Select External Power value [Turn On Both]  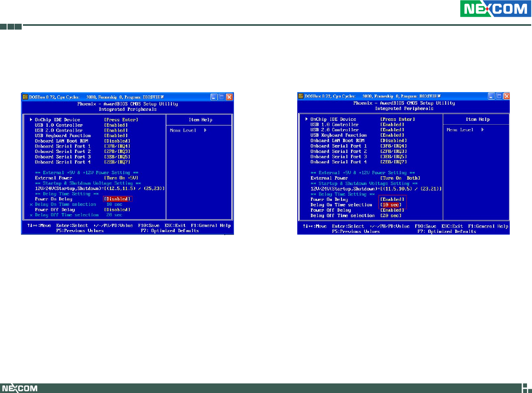point(400,178)
